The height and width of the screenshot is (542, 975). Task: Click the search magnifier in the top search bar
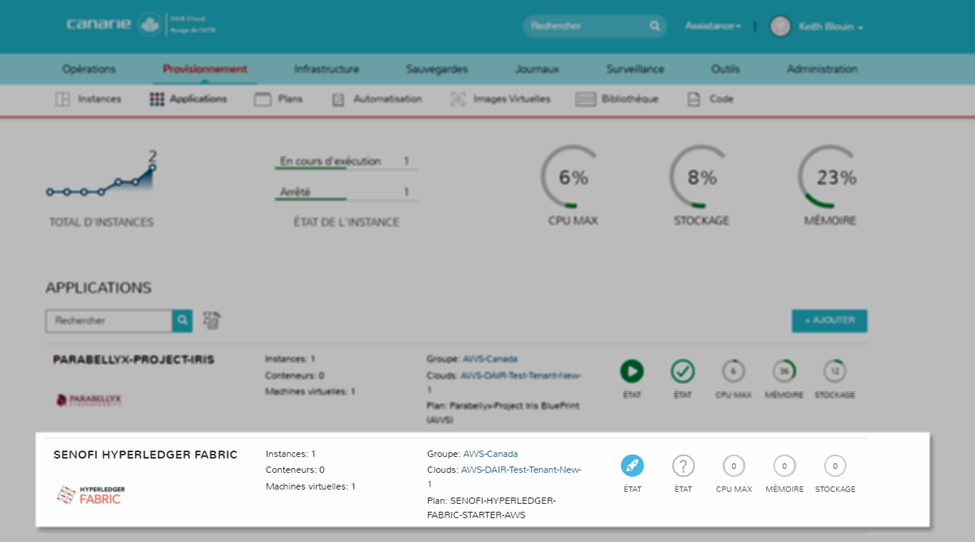point(655,26)
